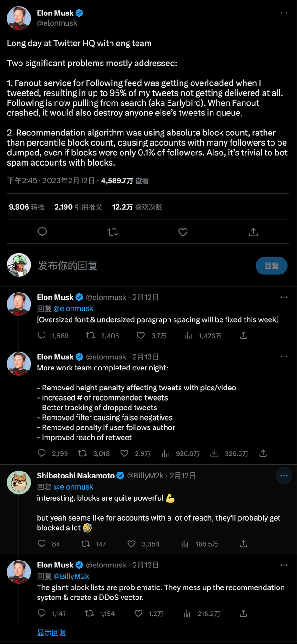Open the @BillyM2k mention link

point(71,576)
